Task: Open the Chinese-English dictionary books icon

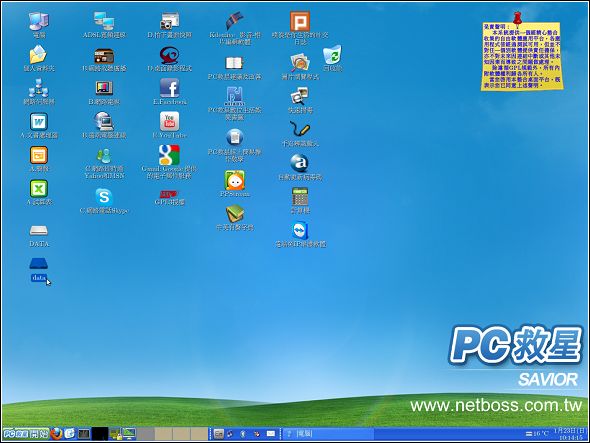Action: pos(234,213)
